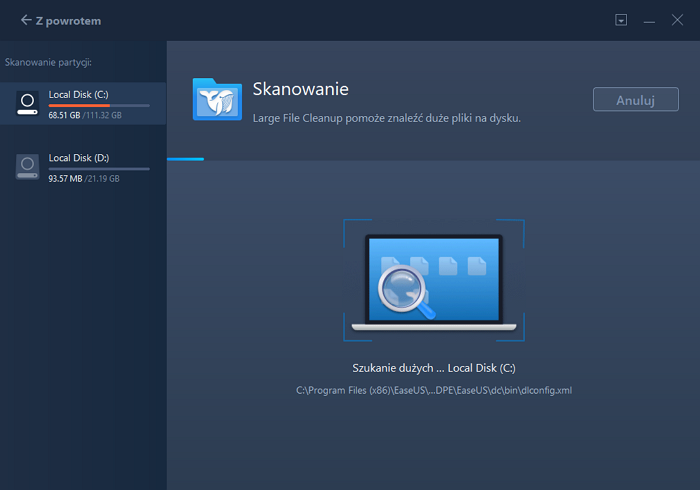
Task: Click the Skanowanie heading
Action: coord(300,89)
